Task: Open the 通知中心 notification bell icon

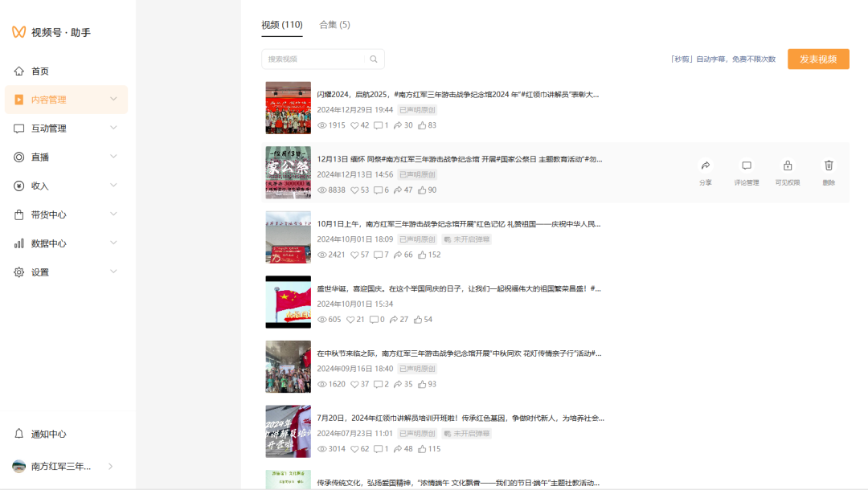Action: pyautogui.click(x=19, y=434)
